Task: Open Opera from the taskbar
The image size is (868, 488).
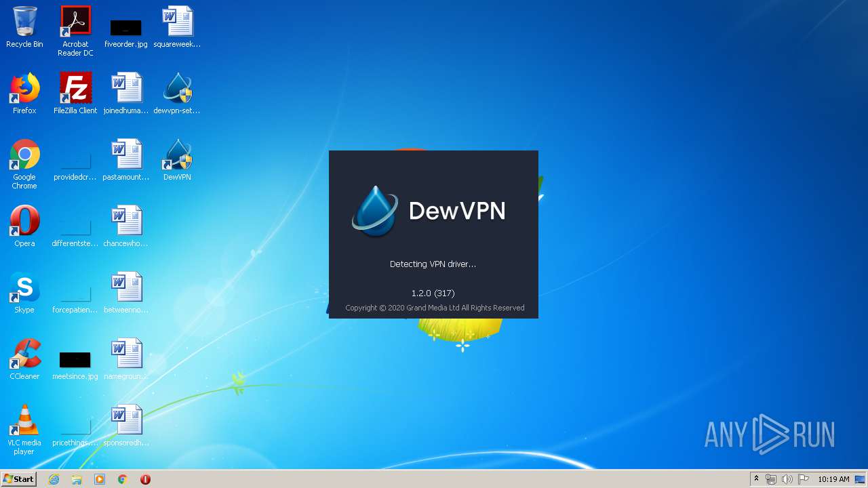Action: pyautogui.click(x=145, y=479)
